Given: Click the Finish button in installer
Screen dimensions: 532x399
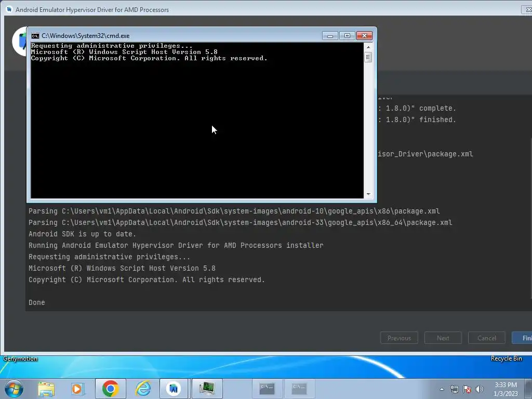Looking at the screenshot, I should click(x=523, y=338).
